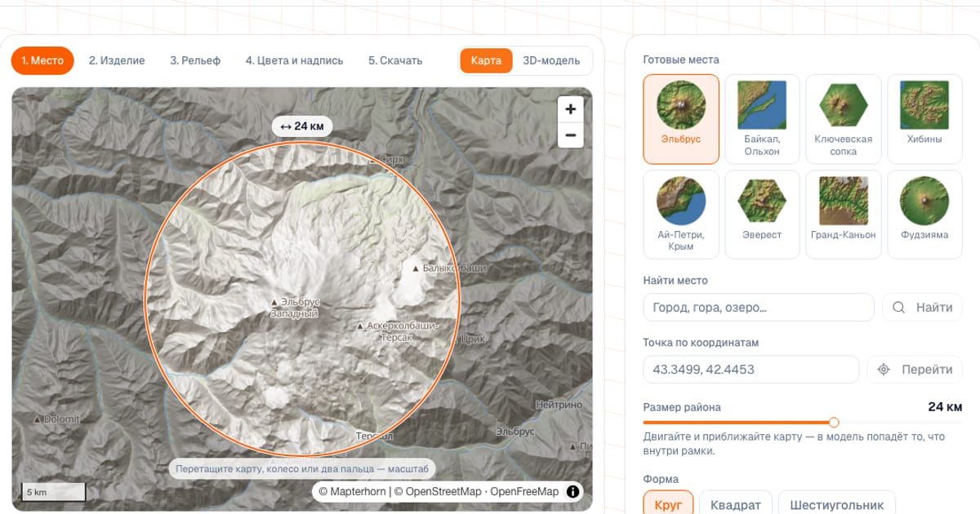Click the 24 км width badge on map
980x514 pixels.
(302, 126)
